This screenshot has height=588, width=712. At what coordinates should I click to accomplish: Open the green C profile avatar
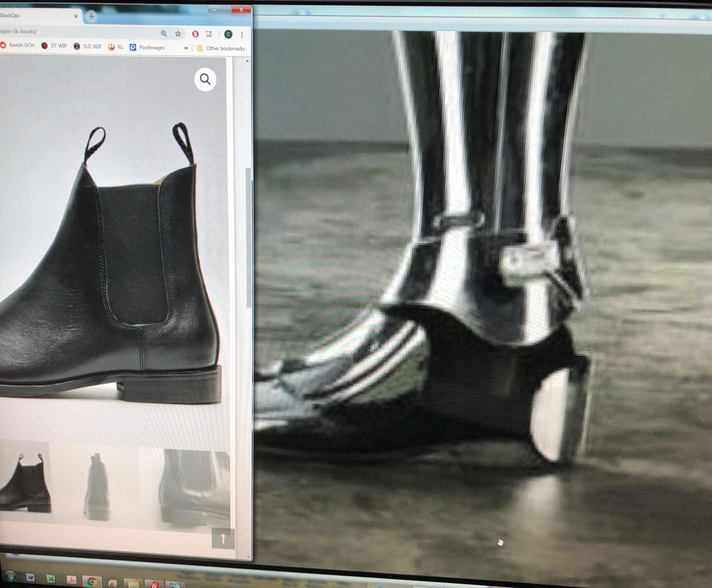[x=229, y=34]
